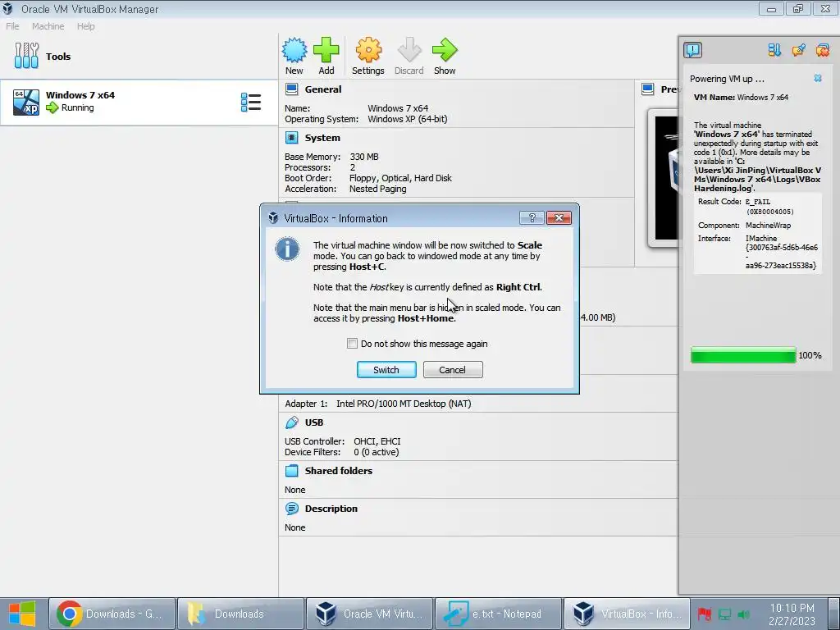Open the Machine menu

[x=48, y=26]
